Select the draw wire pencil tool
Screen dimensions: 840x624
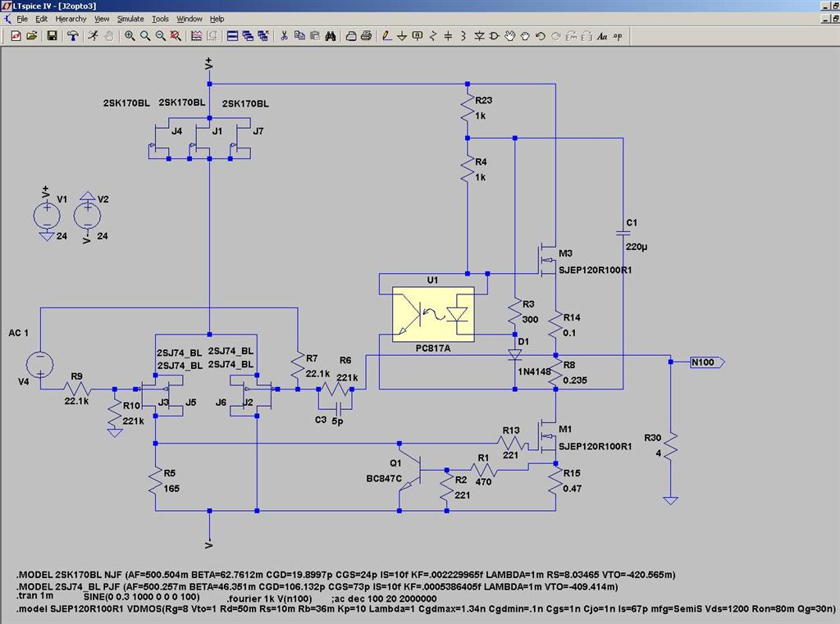(x=387, y=36)
